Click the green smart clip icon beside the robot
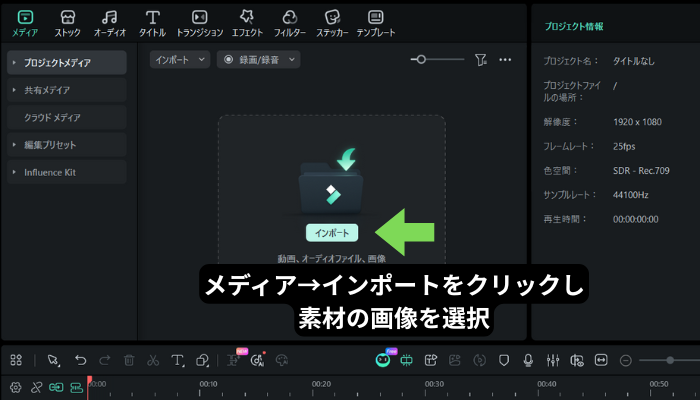700x400 pixels. click(x=406, y=360)
